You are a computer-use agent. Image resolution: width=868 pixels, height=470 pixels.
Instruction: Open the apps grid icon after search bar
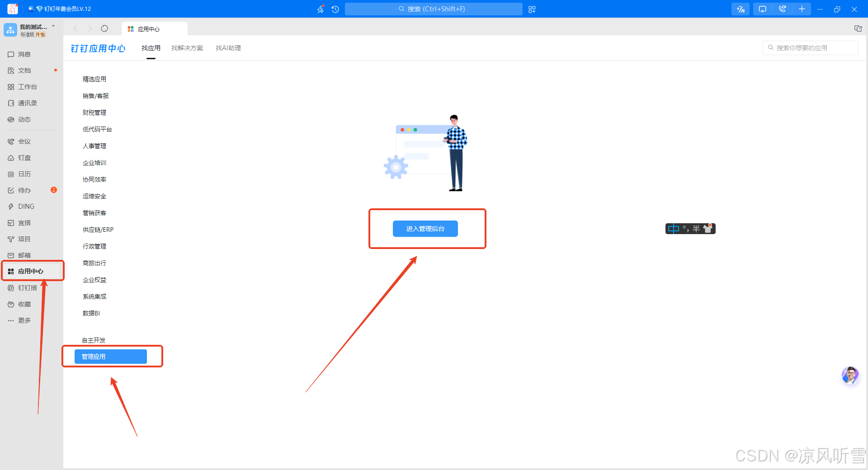click(x=532, y=9)
